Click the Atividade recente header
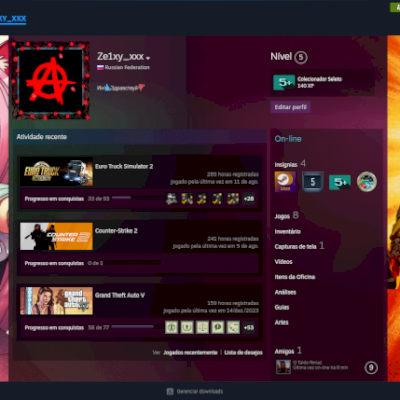Screen dimensions: 400x400 point(42,137)
